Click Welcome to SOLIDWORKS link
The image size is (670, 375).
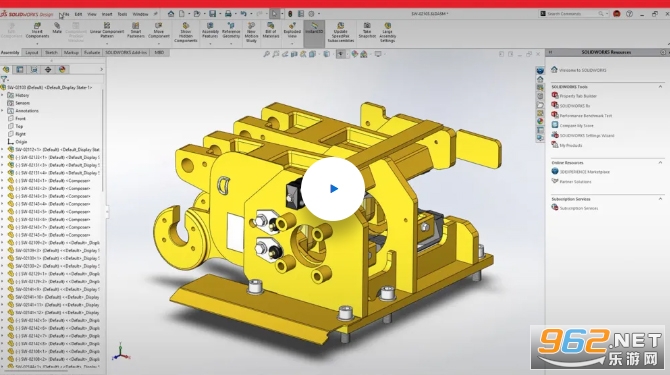pos(582,70)
